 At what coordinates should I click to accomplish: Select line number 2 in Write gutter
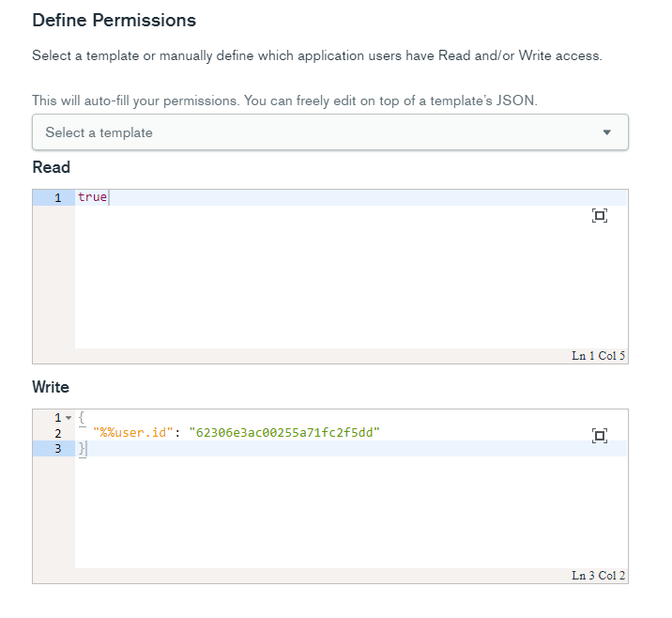tap(57, 433)
